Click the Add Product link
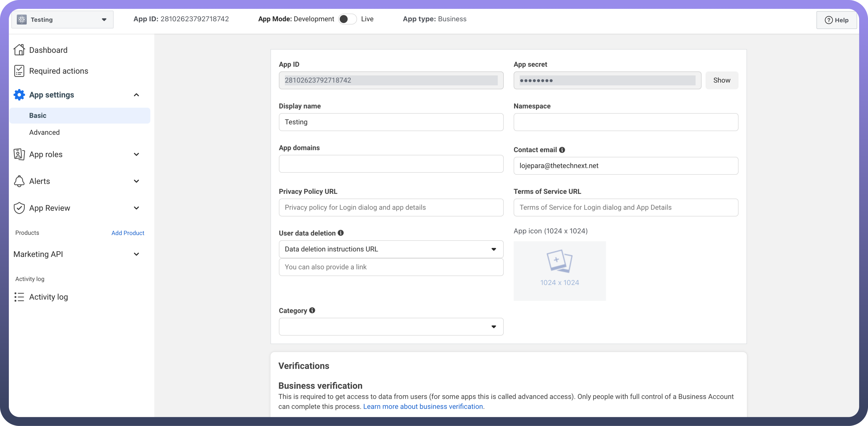This screenshot has height=426, width=868. click(128, 233)
